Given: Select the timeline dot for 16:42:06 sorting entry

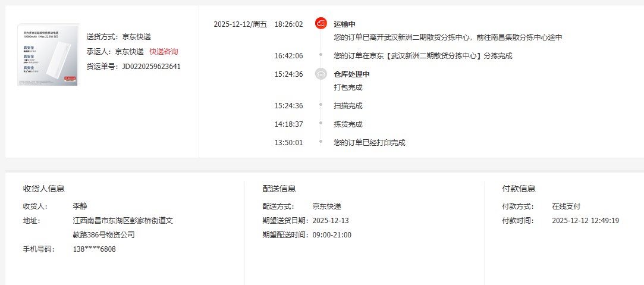Looking at the screenshot, I should coord(321,55).
